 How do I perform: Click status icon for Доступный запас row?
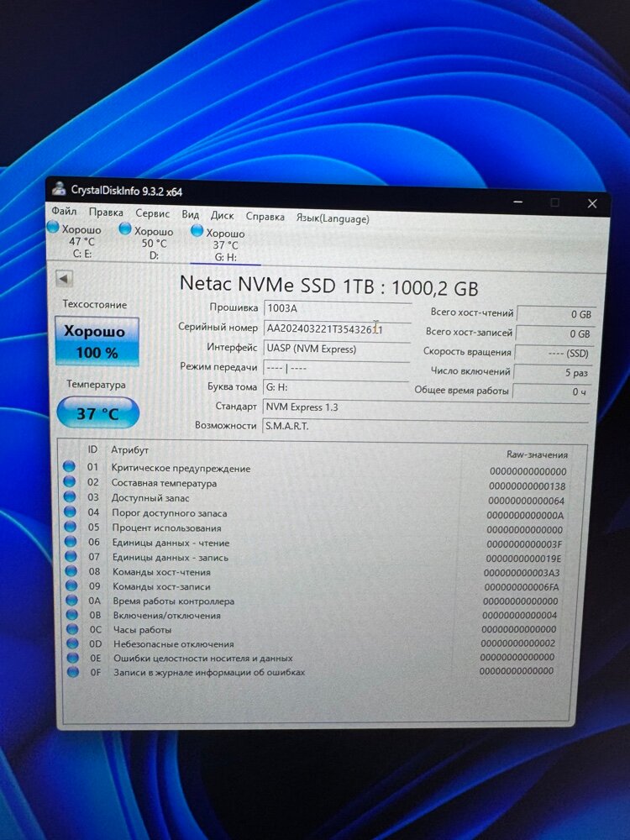pyautogui.click(x=70, y=496)
